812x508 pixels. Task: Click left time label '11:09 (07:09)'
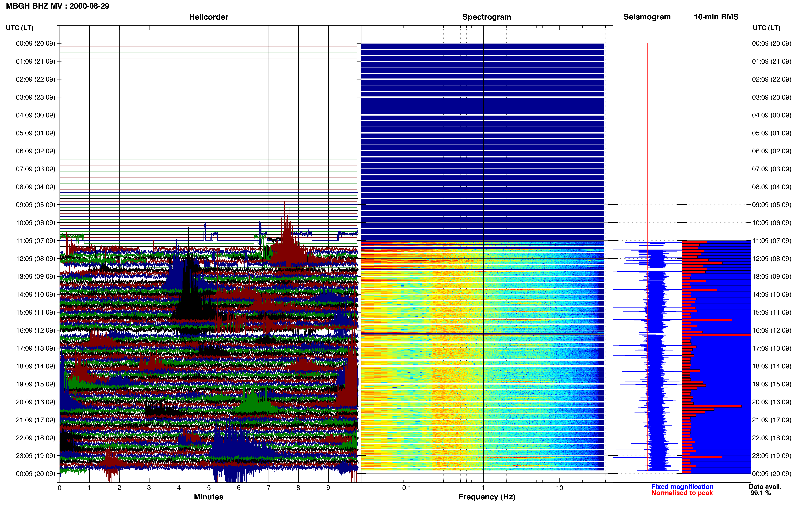click(36, 240)
